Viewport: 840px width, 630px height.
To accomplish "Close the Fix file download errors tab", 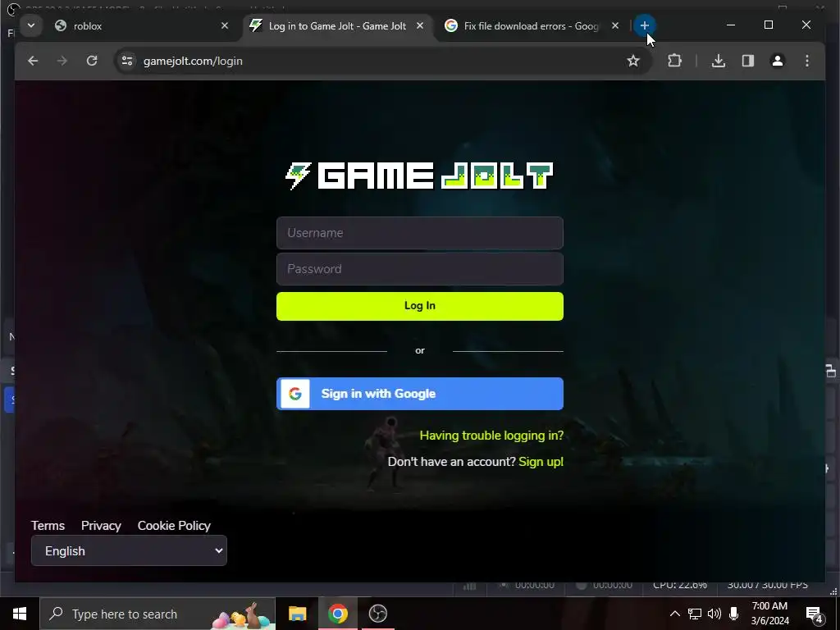I will [615, 25].
